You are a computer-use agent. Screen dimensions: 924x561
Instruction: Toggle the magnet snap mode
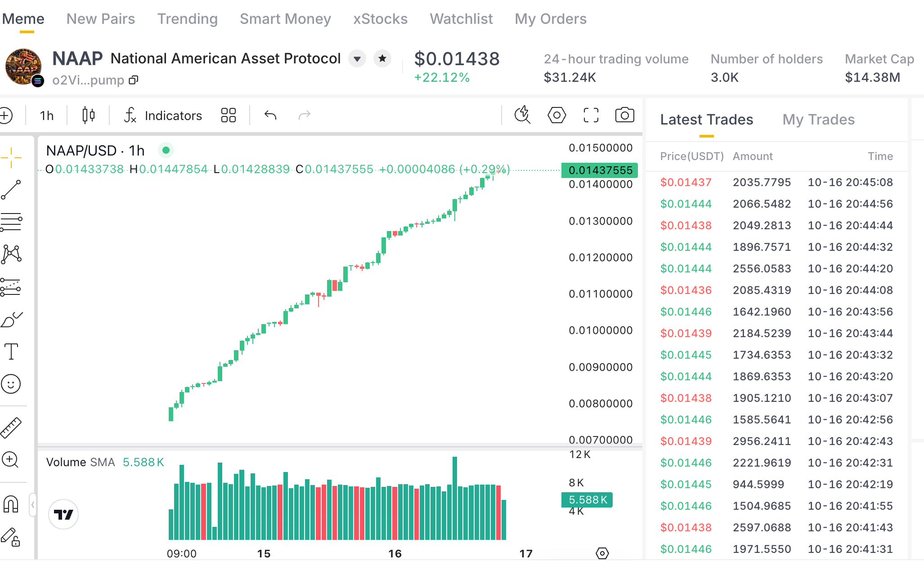coord(11,504)
